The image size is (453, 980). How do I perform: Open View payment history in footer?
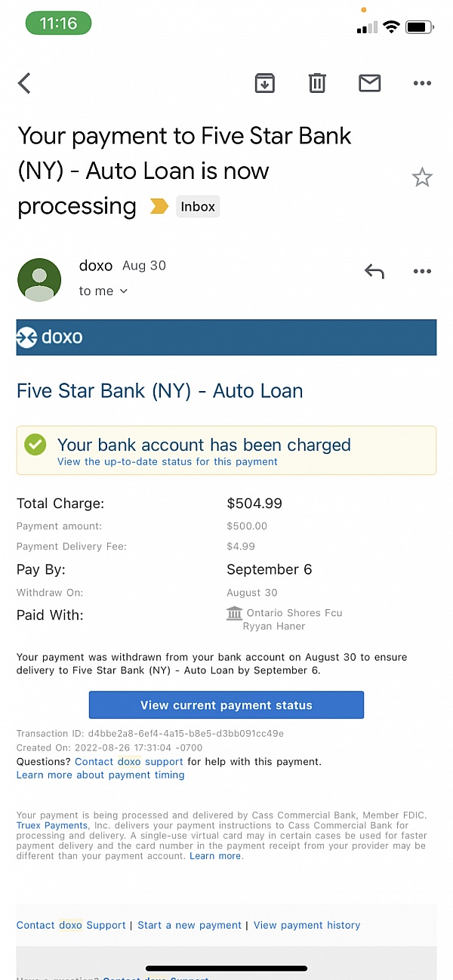[307, 925]
